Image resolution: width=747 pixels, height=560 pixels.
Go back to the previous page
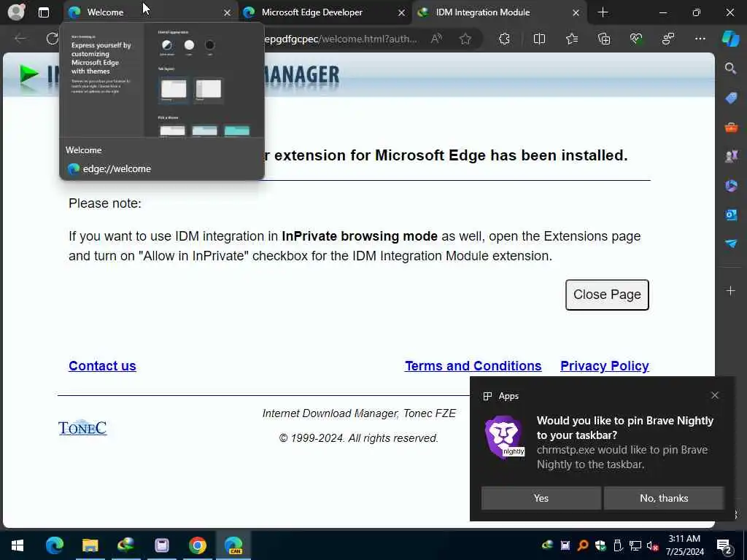pyautogui.click(x=20, y=39)
